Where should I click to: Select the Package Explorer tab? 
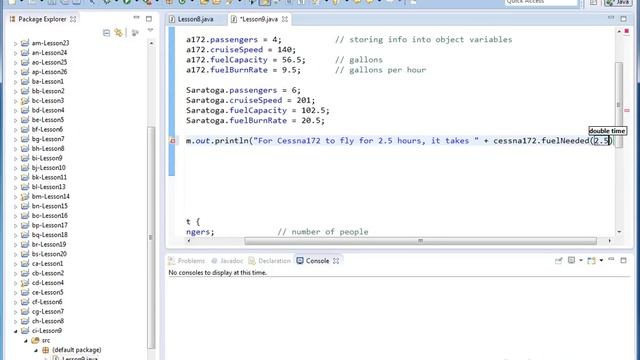[x=42, y=19]
